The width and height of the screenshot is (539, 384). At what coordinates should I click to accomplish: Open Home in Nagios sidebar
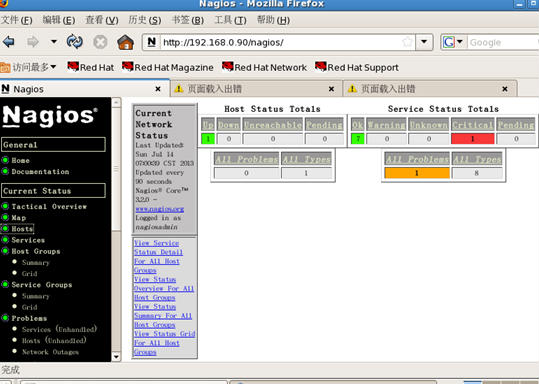tap(20, 160)
